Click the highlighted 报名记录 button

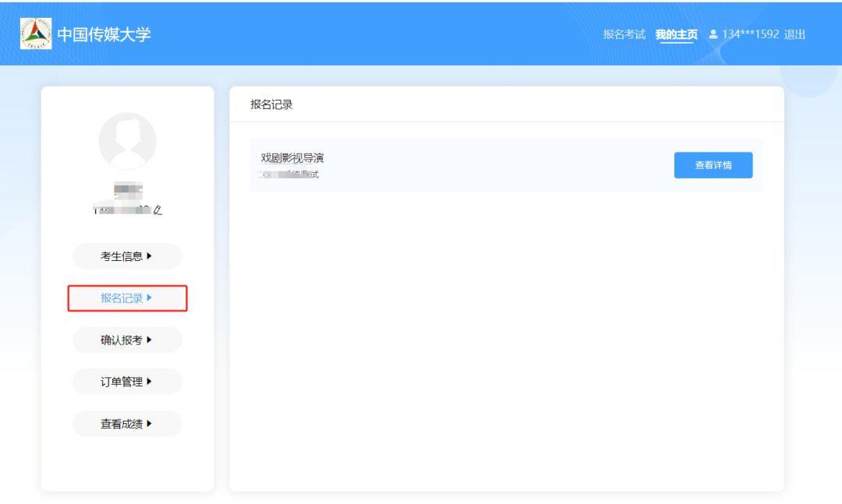click(127, 298)
